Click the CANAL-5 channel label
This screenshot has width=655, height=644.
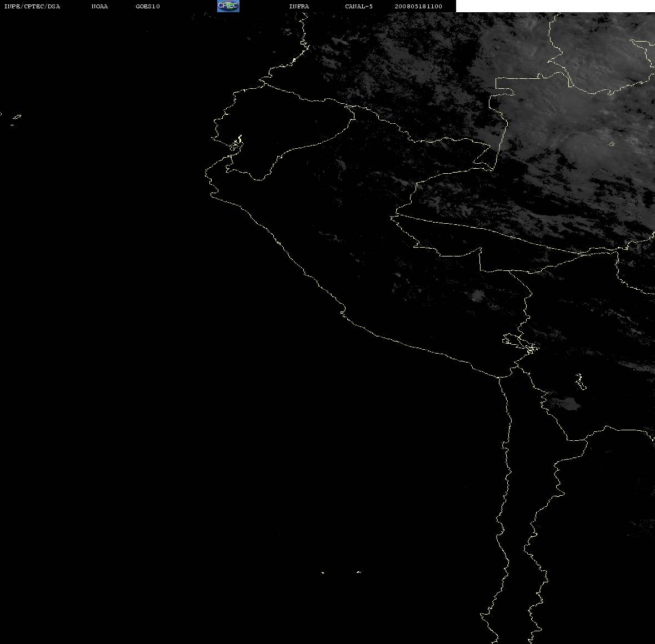click(359, 6)
